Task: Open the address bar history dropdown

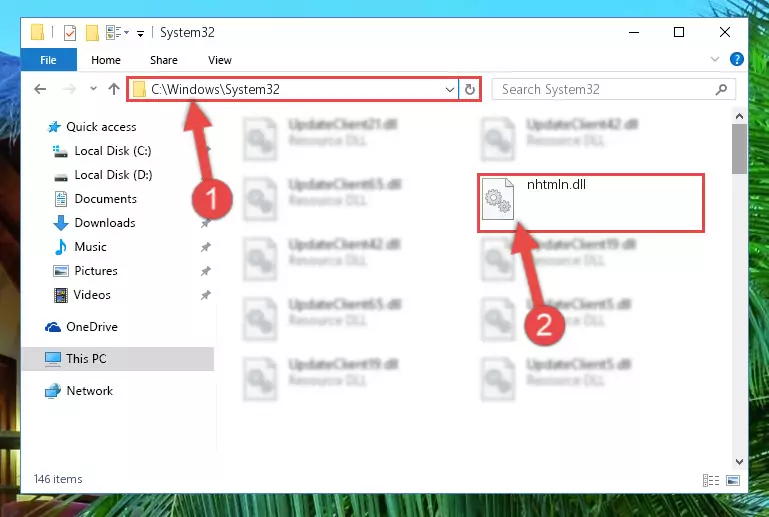Action: (449, 89)
